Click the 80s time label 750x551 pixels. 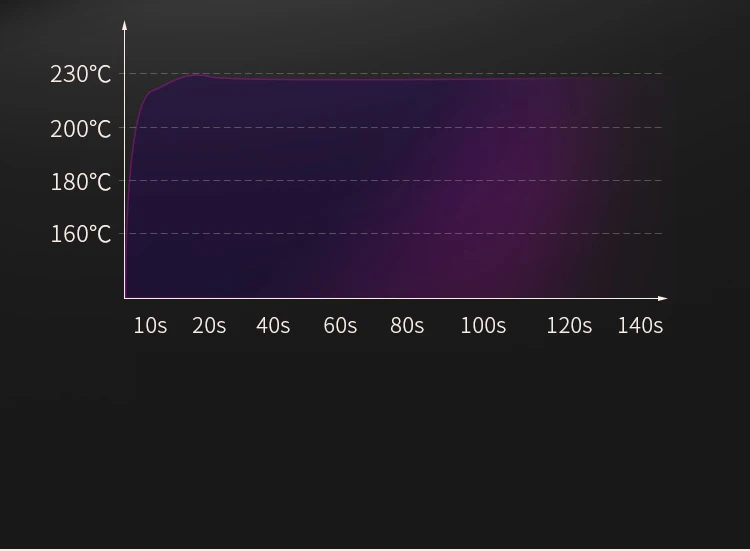[407, 326]
